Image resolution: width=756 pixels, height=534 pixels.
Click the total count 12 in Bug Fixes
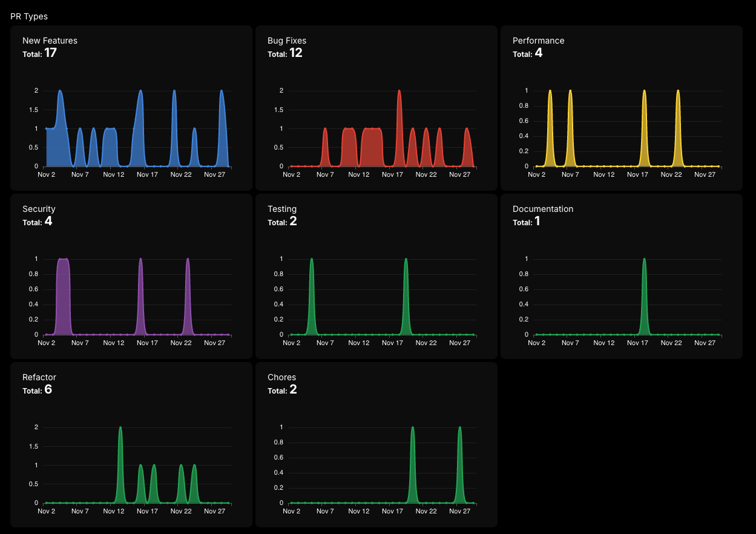point(295,53)
